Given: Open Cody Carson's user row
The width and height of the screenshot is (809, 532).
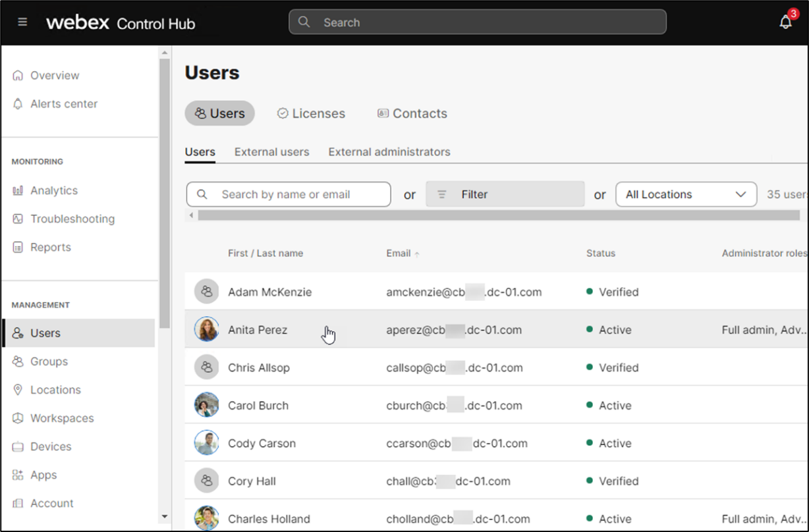Looking at the screenshot, I should [262, 443].
